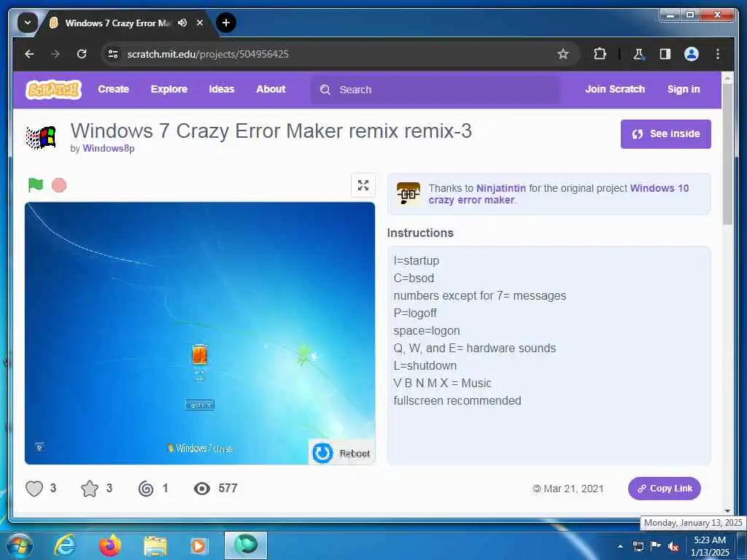Screen dimensions: 747x560
Task: Open the browser extensions puzzle icon
Action: [600, 54]
